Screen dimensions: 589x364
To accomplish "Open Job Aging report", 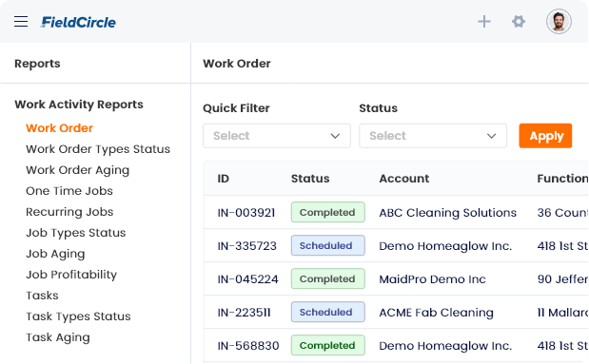I will pyautogui.click(x=55, y=254).
